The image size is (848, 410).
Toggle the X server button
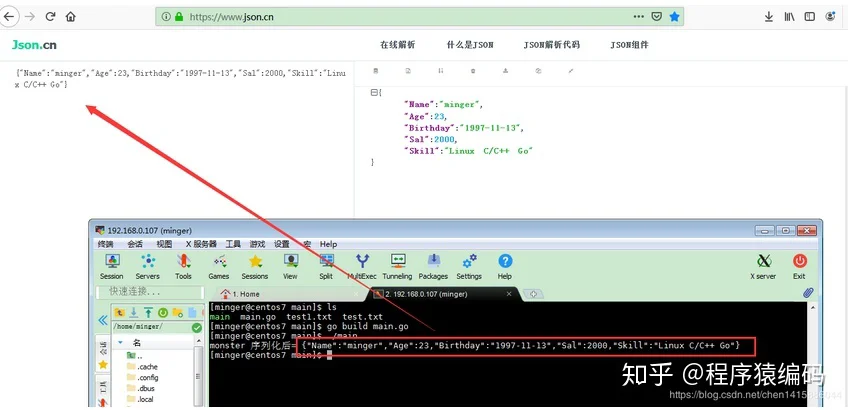pos(763,267)
